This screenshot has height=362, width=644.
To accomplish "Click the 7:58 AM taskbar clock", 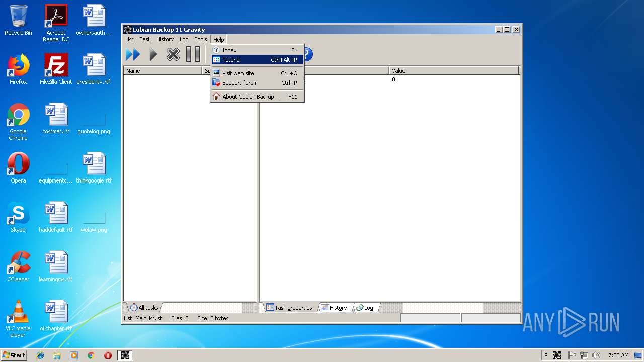I will [x=618, y=355].
